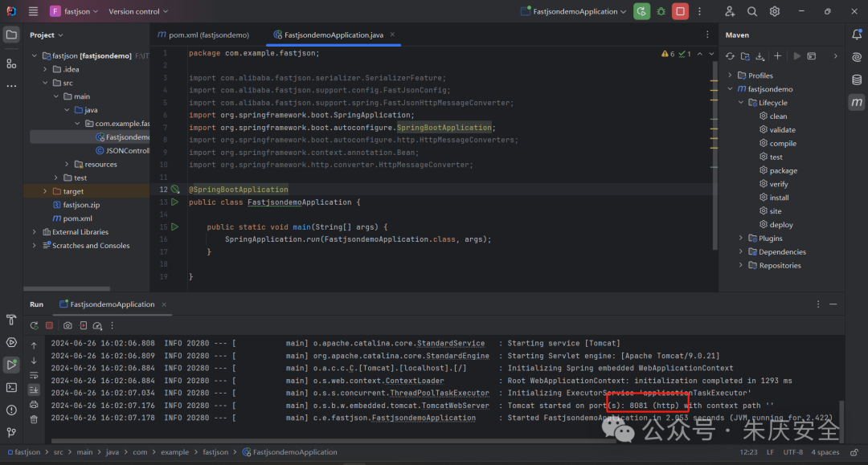This screenshot has width=868, height=465.
Task: Open the Git tool window
Action: (11, 432)
